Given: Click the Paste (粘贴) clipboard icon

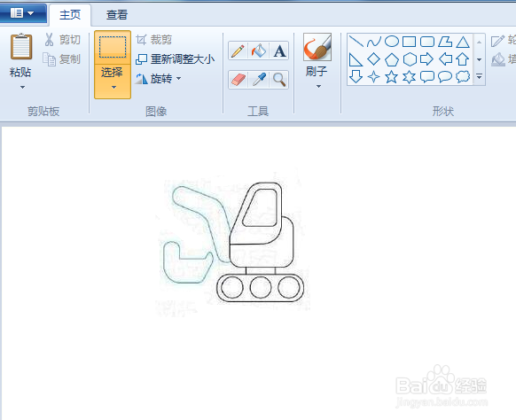Looking at the screenshot, I should pyautogui.click(x=21, y=46).
